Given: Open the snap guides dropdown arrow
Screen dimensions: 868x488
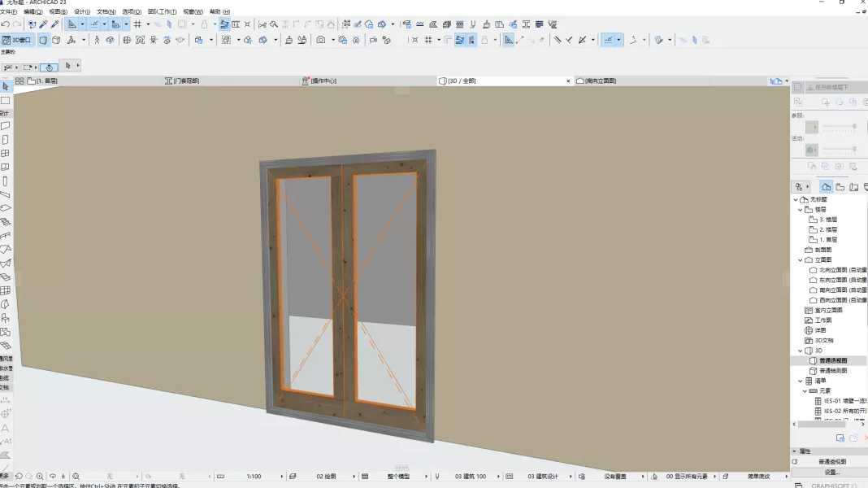Looking at the screenshot, I should pos(104,24).
